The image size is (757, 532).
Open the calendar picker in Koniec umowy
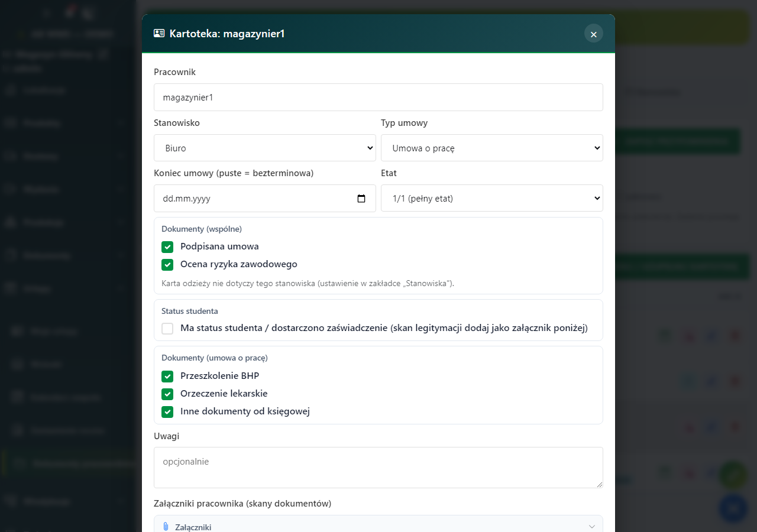coord(361,199)
